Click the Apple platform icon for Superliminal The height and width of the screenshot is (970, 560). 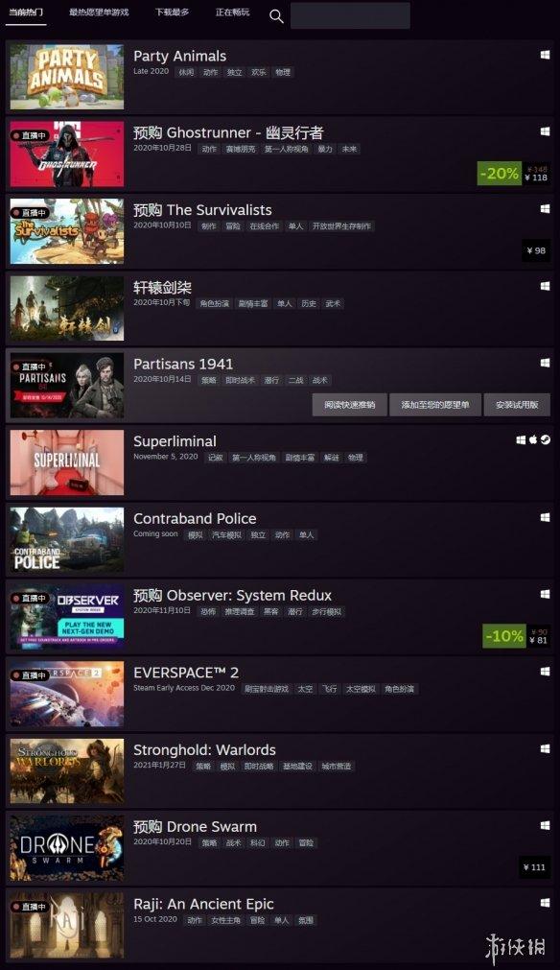533,439
